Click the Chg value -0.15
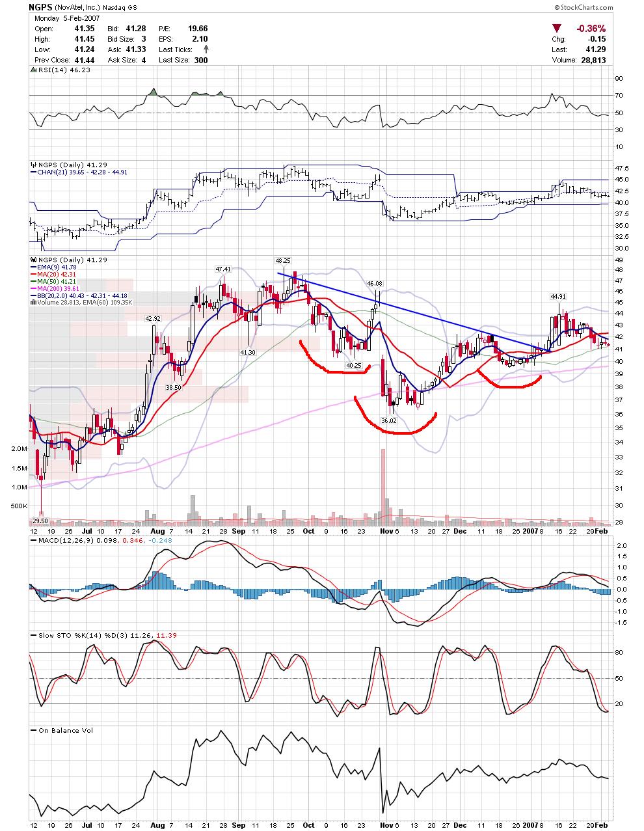The width and height of the screenshot is (644, 831). point(598,40)
